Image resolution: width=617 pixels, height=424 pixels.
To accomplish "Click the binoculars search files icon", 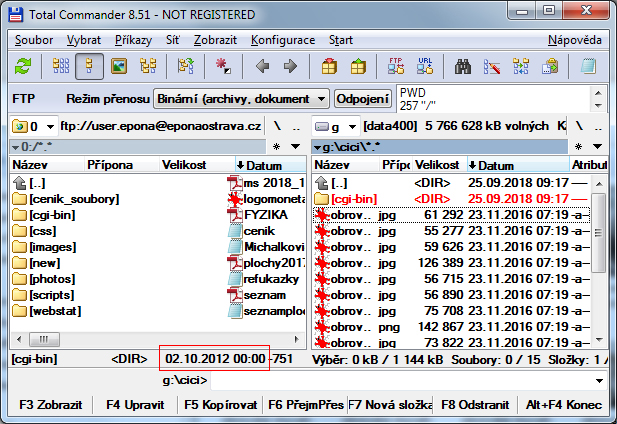I will tap(464, 67).
